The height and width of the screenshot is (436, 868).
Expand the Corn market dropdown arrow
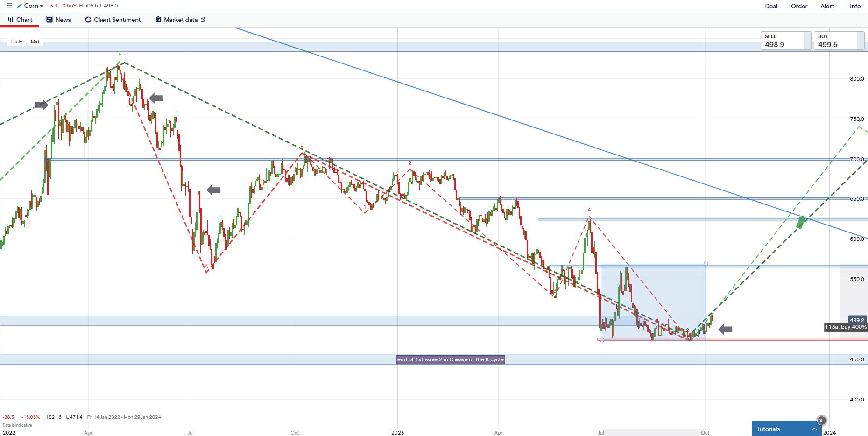pos(42,6)
